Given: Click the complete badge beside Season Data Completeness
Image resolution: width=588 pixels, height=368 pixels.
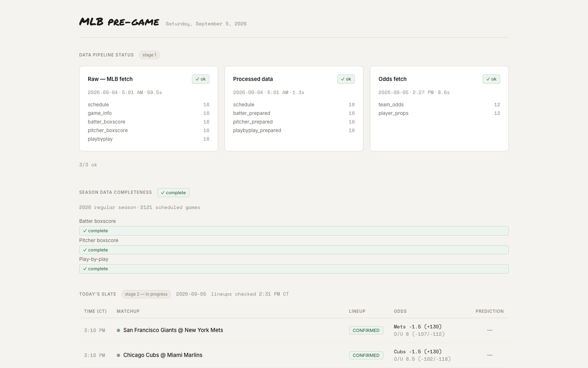Looking at the screenshot, I should [x=173, y=193].
